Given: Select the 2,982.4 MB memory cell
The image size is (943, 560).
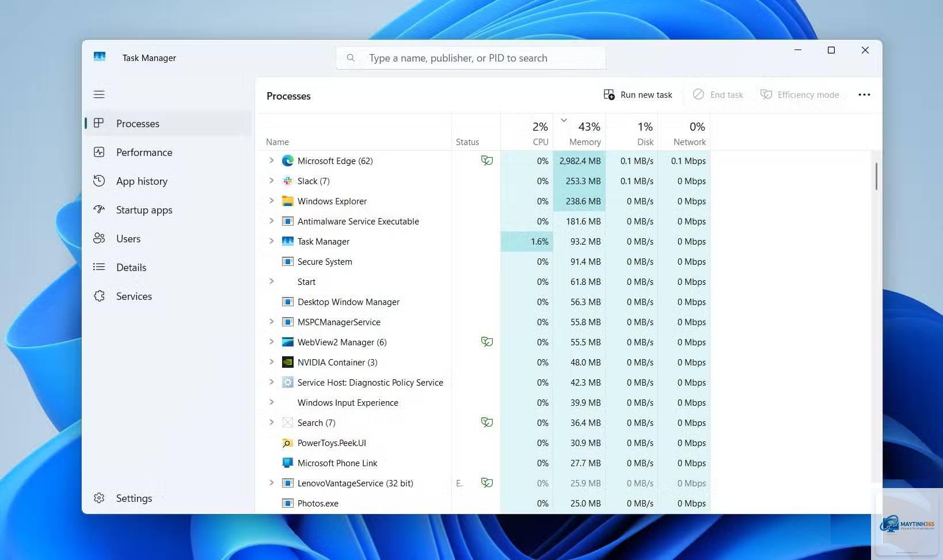Looking at the screenshot, I should [579, 161].
